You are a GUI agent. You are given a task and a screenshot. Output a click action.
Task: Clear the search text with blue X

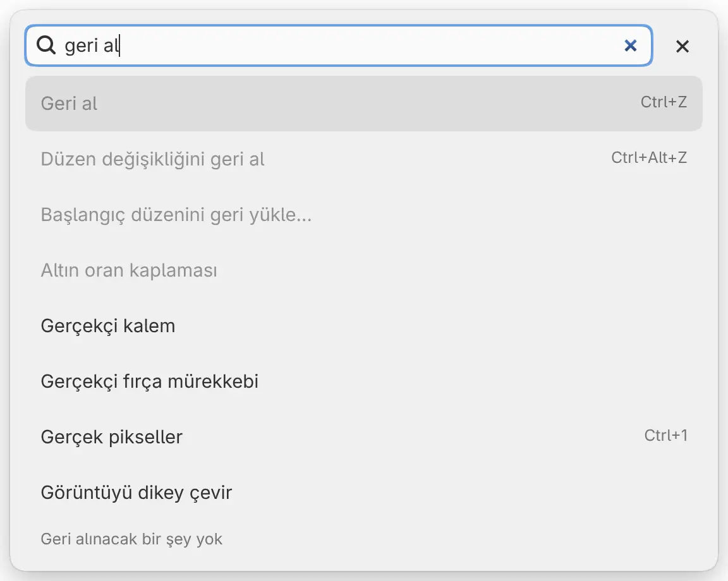(630, 45)
